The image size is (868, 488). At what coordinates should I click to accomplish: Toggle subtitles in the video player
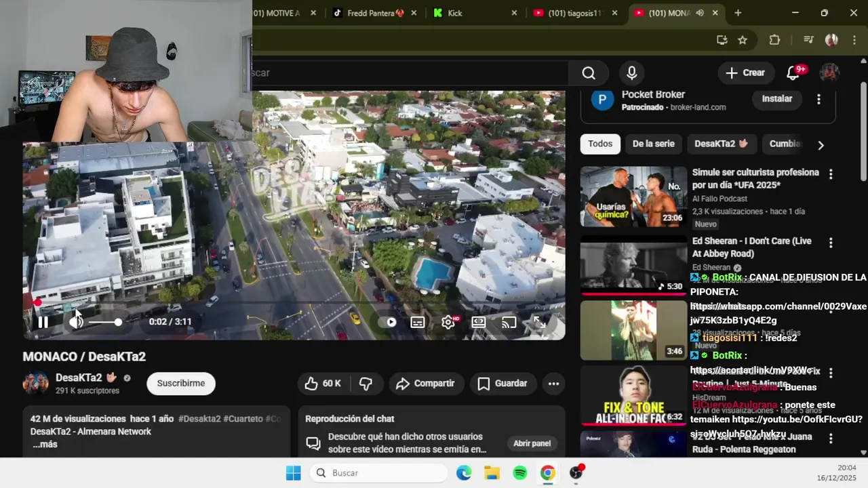[x=418, y=323]
